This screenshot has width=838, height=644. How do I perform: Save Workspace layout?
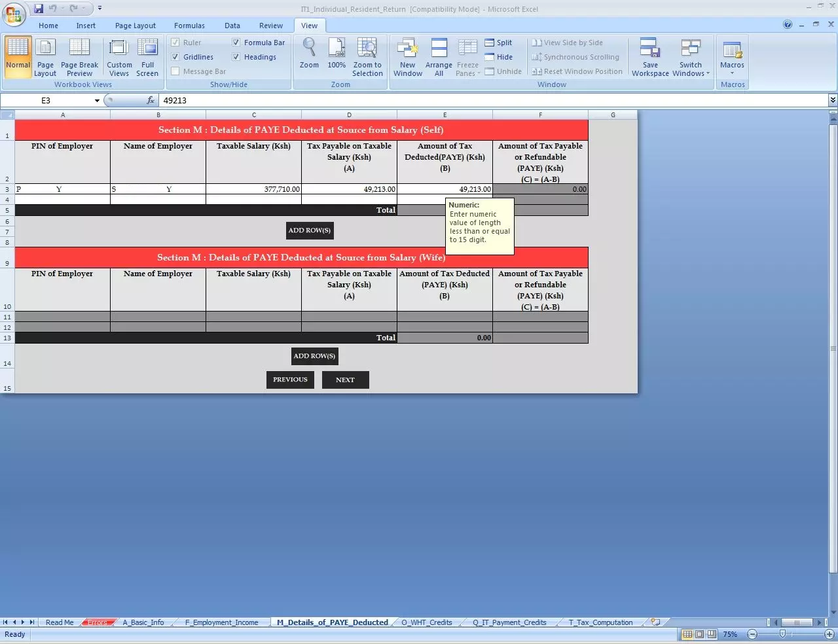pos(650,58)
